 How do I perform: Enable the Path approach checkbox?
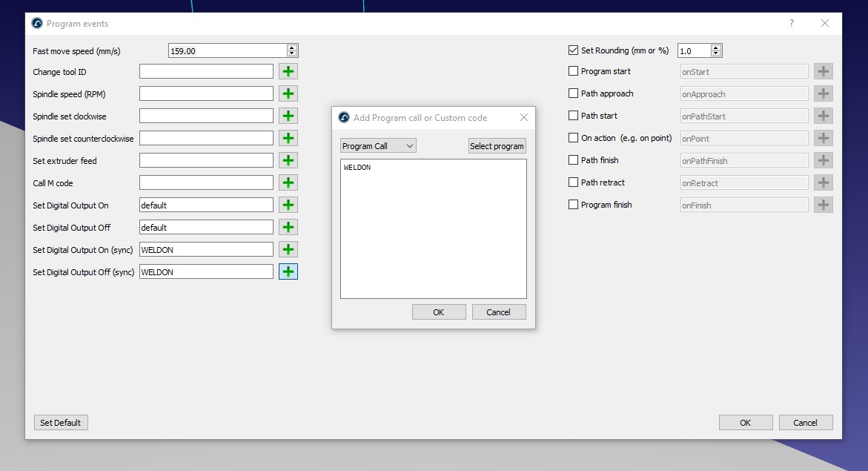click(574, 93)
